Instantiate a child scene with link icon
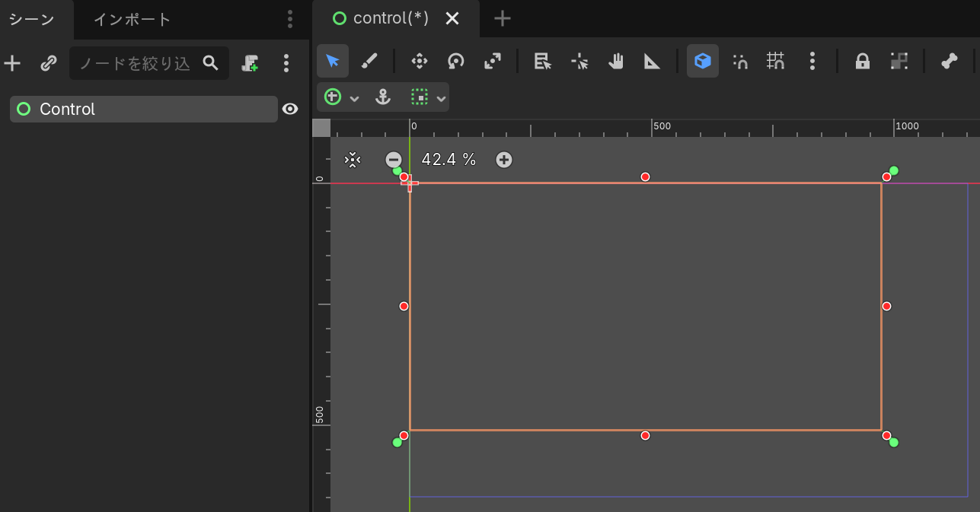This screenshot has width=980, height=512. (49, 63)
